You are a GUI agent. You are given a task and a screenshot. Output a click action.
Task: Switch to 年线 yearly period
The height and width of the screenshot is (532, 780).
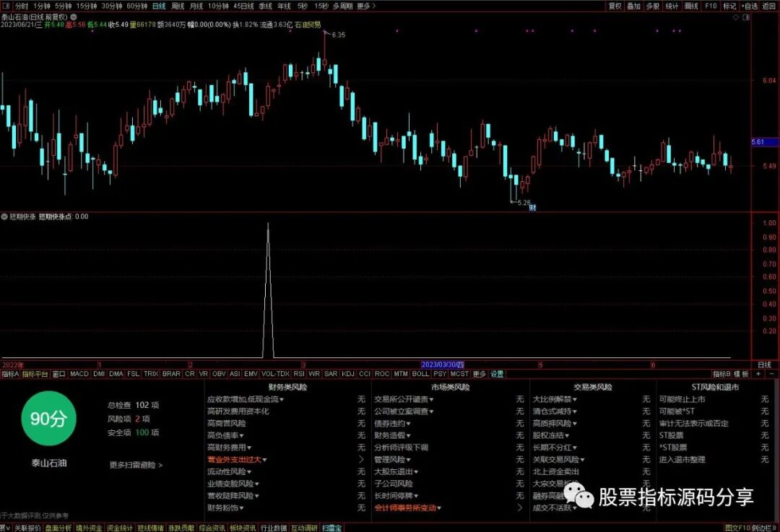(x=284, y=6)
